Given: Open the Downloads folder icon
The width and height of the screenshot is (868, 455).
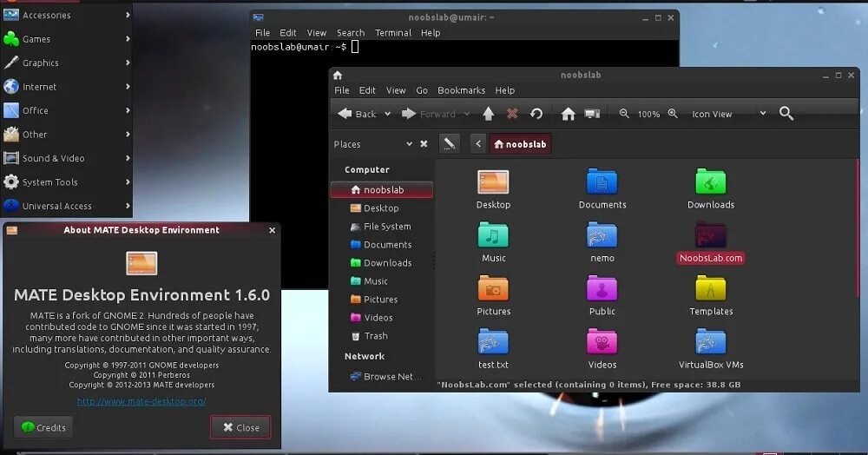Looking at the screenshot, I should click(711, 181).
